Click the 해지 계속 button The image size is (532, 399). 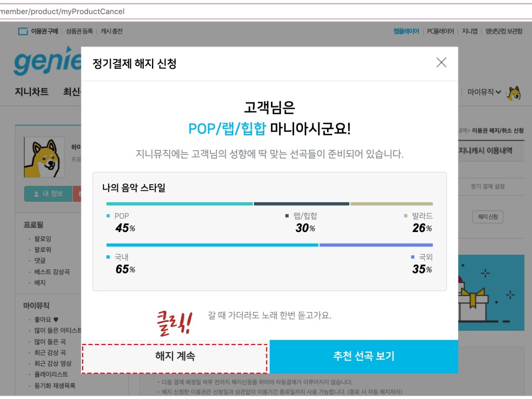(175, 356)
